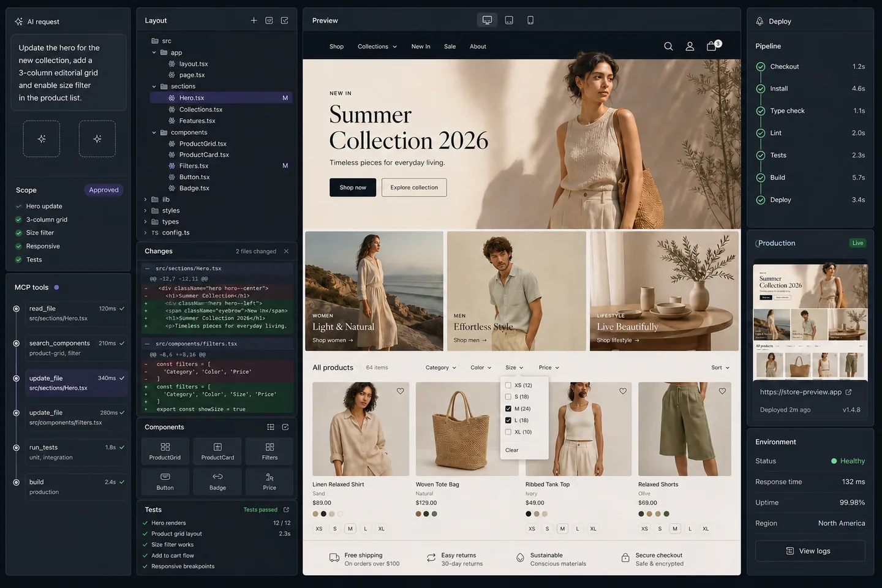Open the Production site preview thumbnail
Image resolution: width=882 pixels, height=588 pixels.
(810, 323)
